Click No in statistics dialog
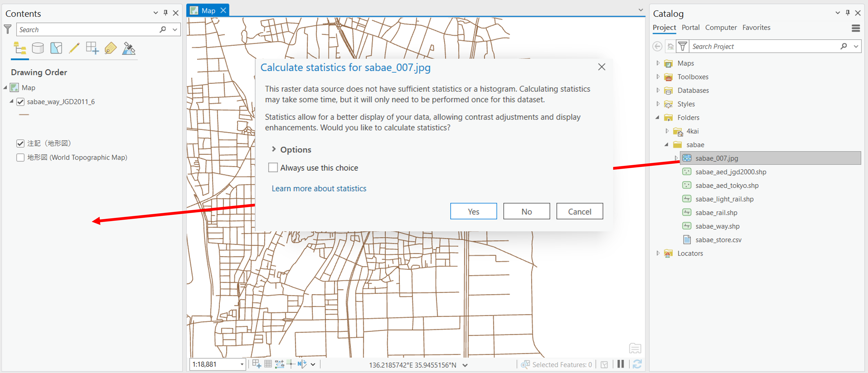This screenshot has height=373, width=868. (526, 211)
